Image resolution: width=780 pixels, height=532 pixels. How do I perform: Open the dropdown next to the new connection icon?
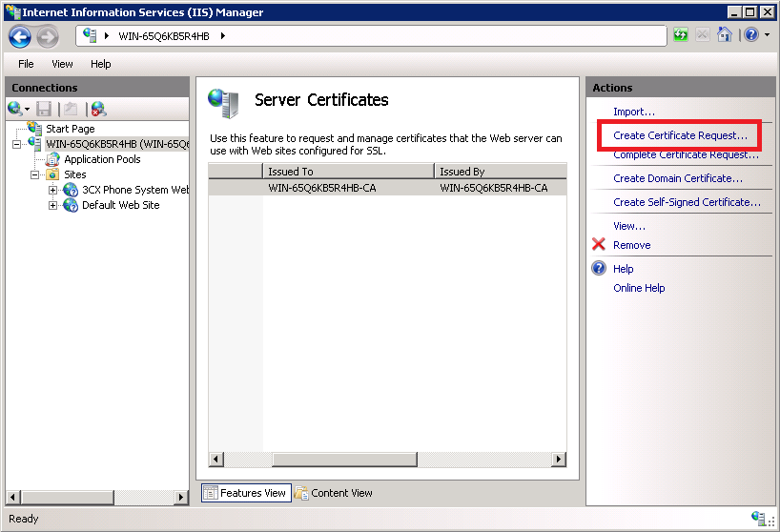[27, 109]
